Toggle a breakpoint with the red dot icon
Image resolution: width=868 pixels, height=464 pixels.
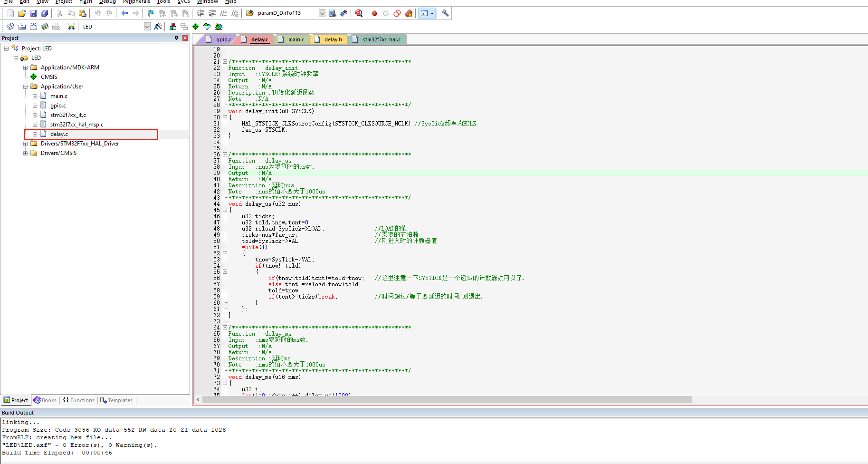tap(374, 13)
